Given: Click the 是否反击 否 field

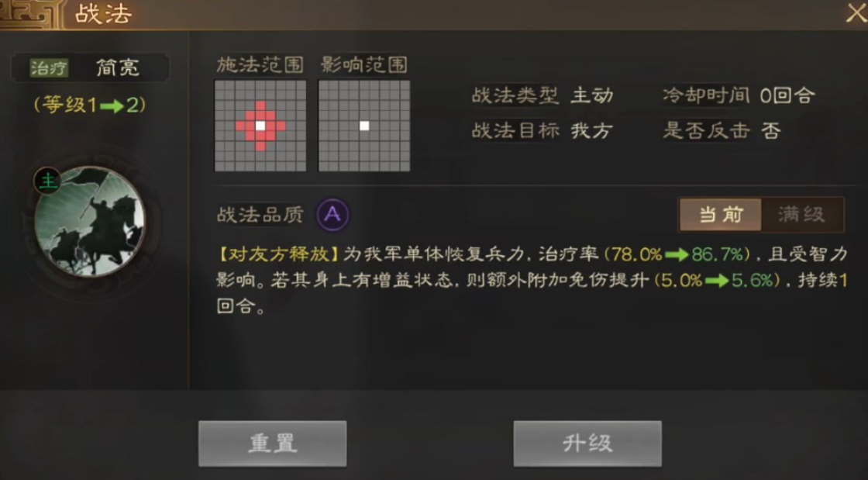Looking at the screenshot, I should click(x=722, y=131).
